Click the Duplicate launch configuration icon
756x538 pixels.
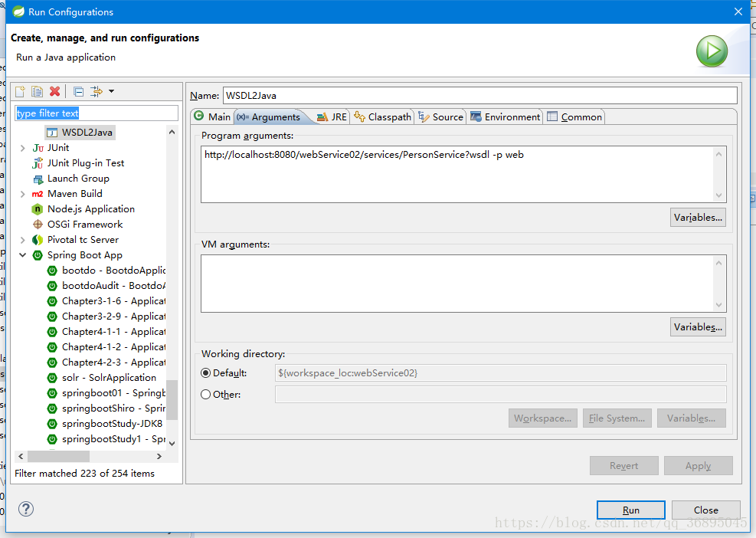[37, 91]
